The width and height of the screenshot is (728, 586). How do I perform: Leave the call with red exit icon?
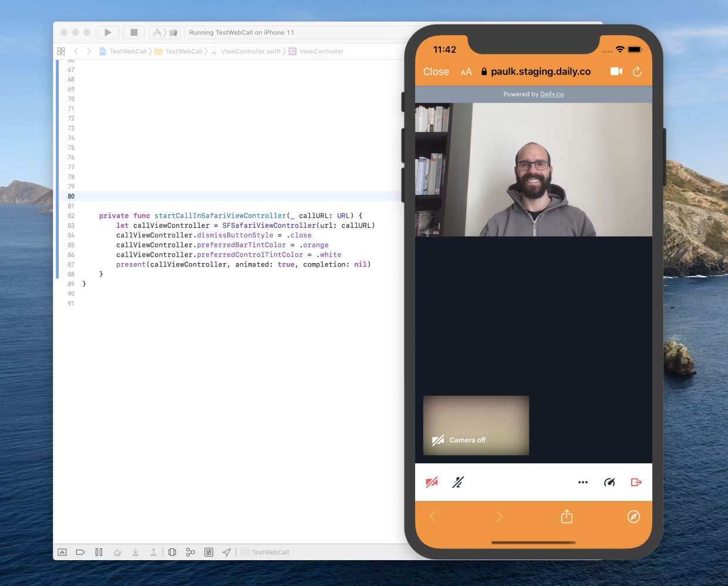coord(636,482)
